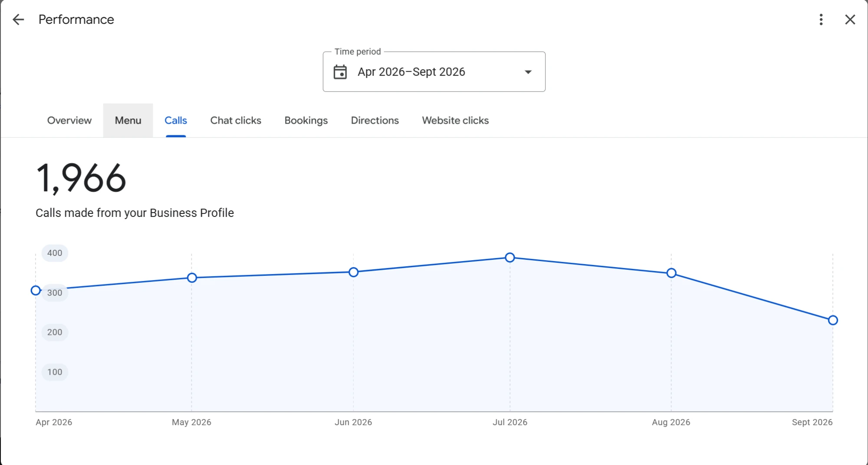This screenshot has height=465, width=868.
Task: Click 'Calls made from your Business Profile' text
Action: 135,213
